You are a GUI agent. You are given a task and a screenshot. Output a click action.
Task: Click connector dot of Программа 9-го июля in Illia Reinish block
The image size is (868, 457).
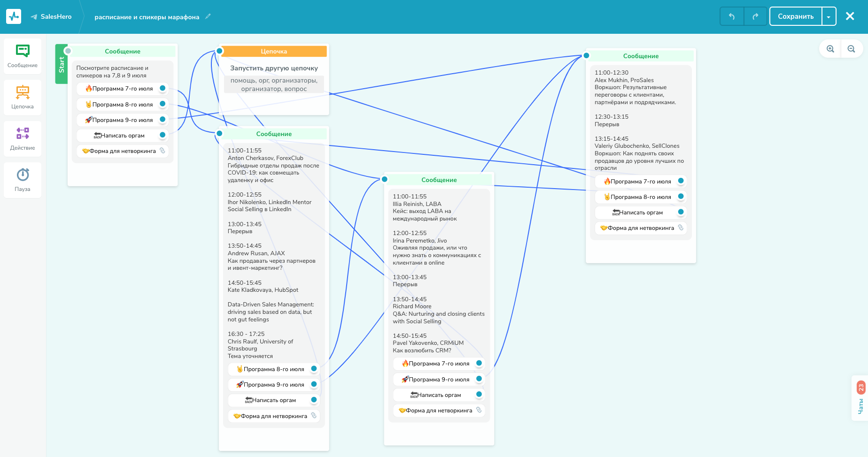(479, 379)
